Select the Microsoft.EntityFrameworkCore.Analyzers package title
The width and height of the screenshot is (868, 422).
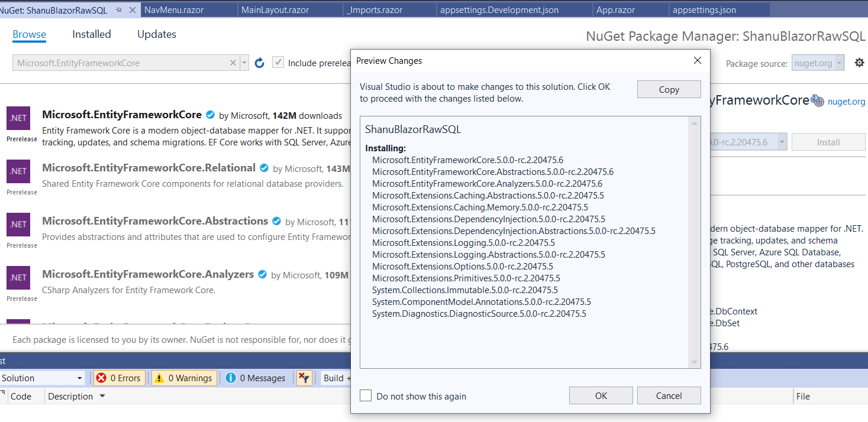coord(148,274)
